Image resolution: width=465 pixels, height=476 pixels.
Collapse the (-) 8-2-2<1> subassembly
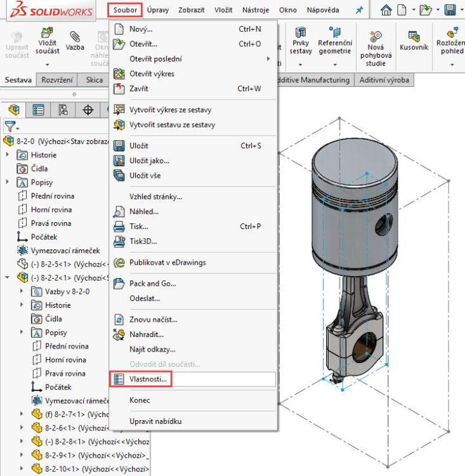(x=7, y=277)
